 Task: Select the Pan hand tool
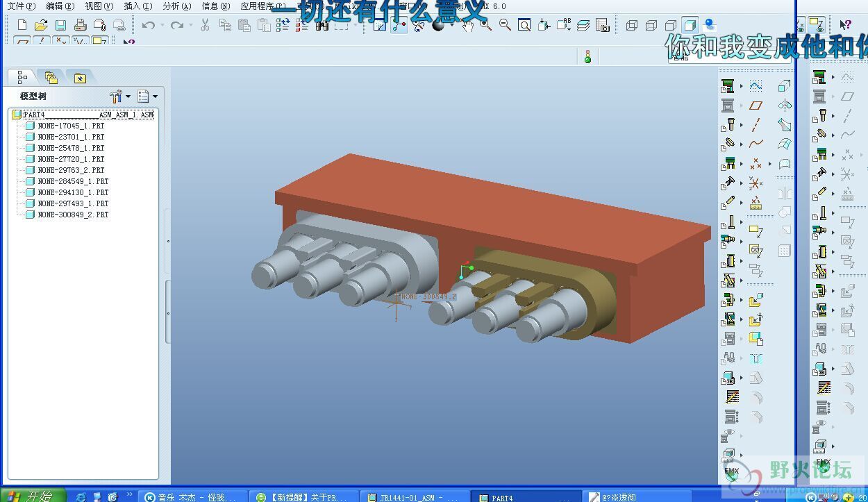click(x=467, y=26)
